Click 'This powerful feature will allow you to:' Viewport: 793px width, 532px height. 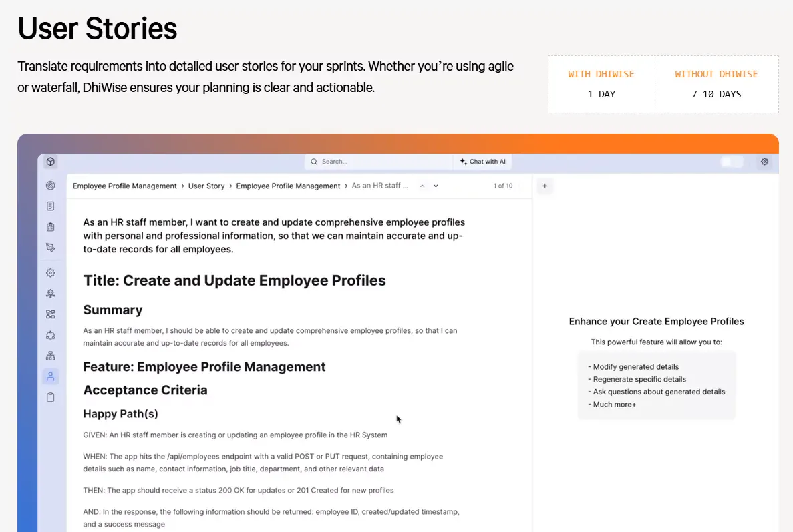(x=657, y=342)
